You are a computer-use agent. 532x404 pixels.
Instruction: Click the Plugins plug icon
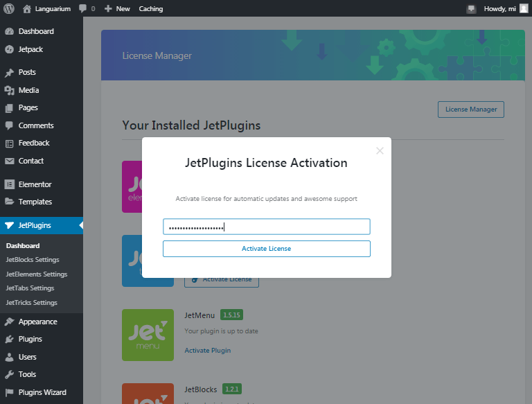(10, 339)
